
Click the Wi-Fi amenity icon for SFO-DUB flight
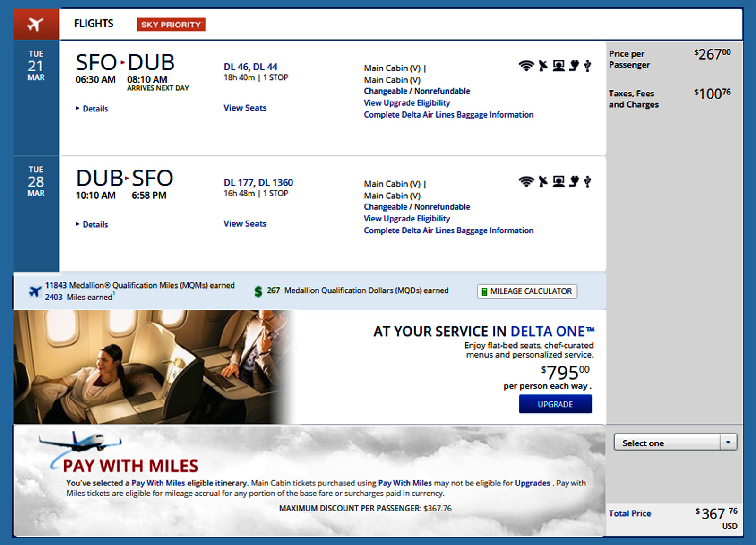point(526,66)
